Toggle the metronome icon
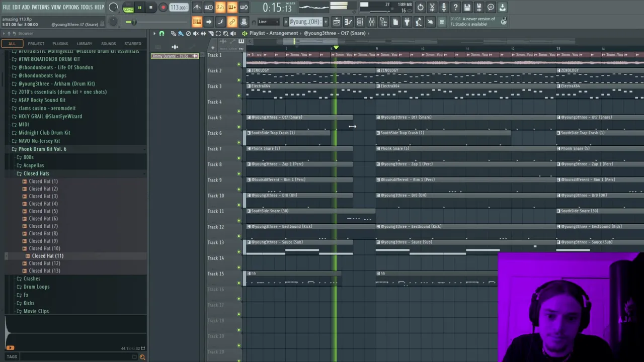 click(x=197, y=8)
